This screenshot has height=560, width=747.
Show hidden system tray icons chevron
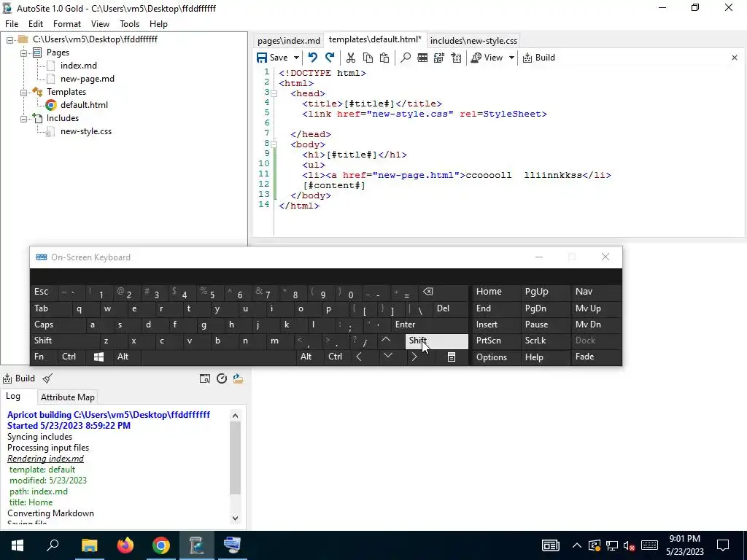576,545
